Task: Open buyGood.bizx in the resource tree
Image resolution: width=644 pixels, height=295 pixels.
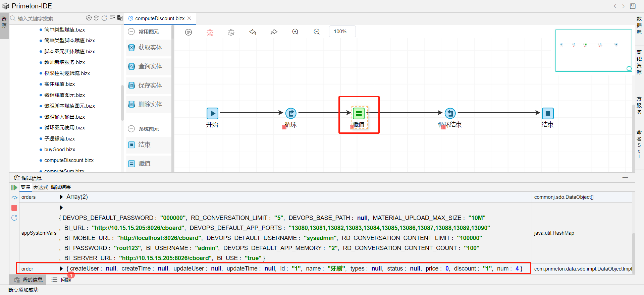Action: pyautogui.click(x=60, y=150)
